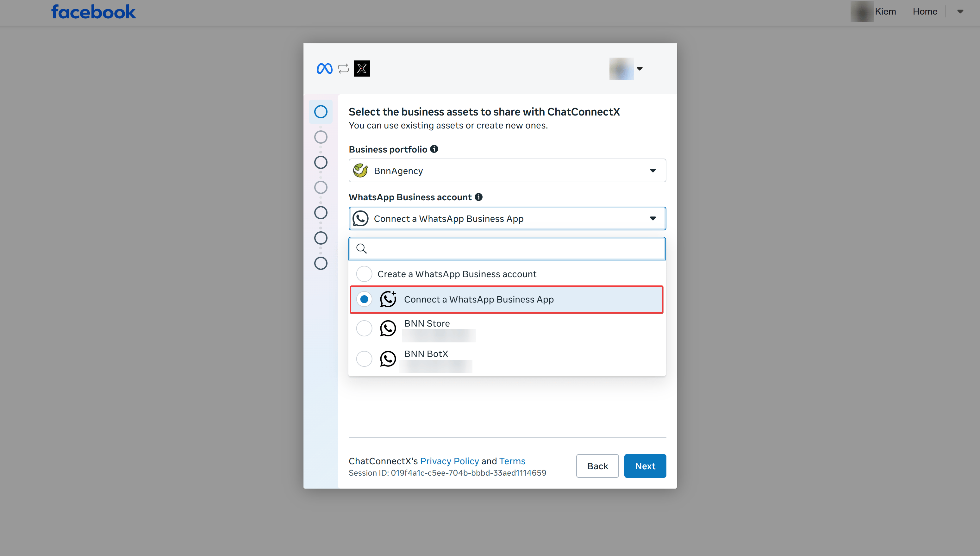Image resolution: width=980 pixels, height=556 pixels.
Task: Click the Business portfolio info icon
Action: click(434, 149)
